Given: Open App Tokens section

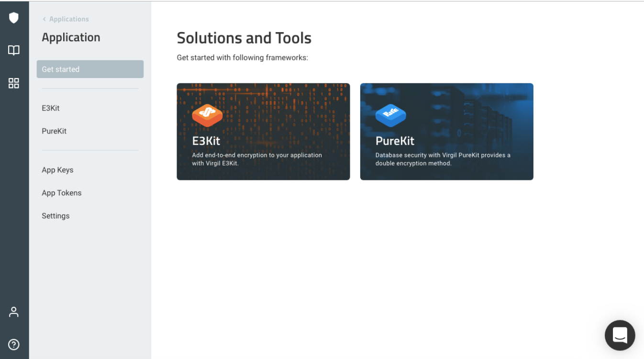Looking at the screenshot, I should (62, 193).
